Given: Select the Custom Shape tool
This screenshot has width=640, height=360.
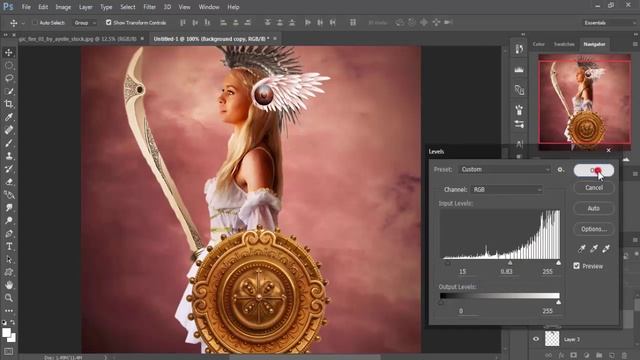Looking at the screenshot, I should pyautogui.click(x=9, y=272).
